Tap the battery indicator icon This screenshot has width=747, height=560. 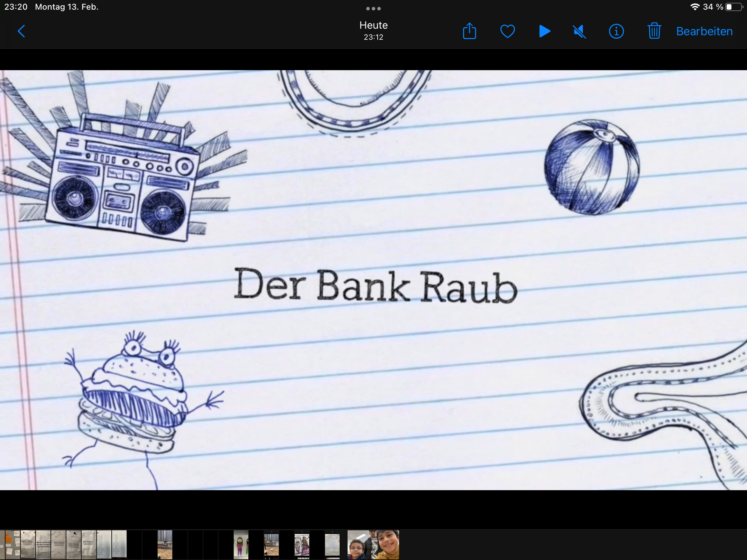point(734,7)
